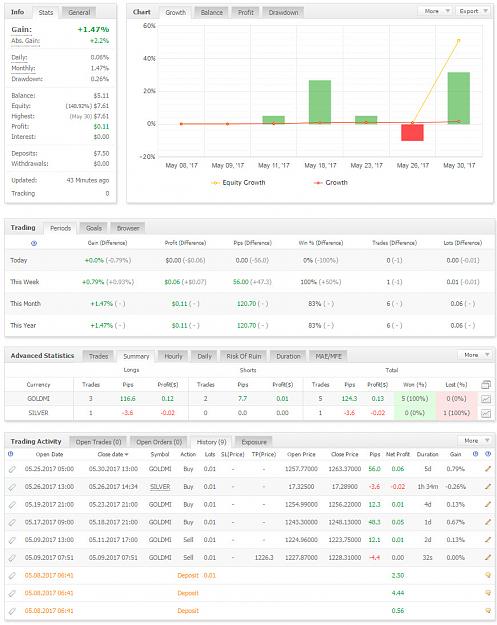
Task: Switch to the General tab
Action: 79,12
